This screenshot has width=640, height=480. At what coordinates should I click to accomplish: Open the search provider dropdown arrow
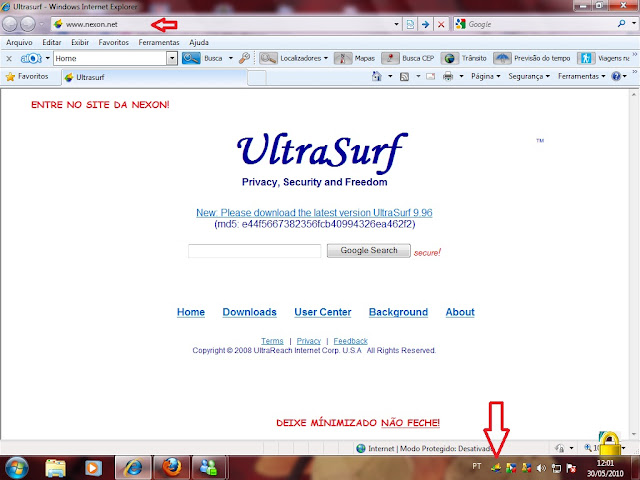click(x=633, y=24)
